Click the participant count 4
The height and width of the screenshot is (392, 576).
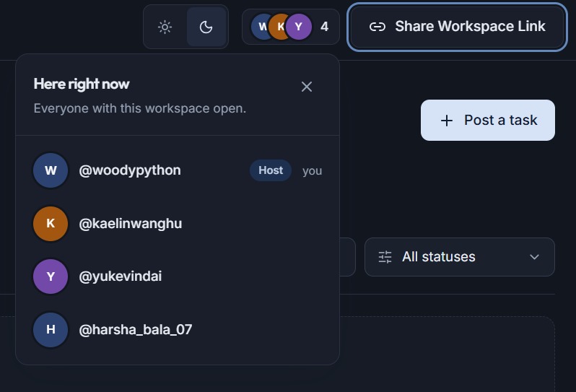(324, 27)
